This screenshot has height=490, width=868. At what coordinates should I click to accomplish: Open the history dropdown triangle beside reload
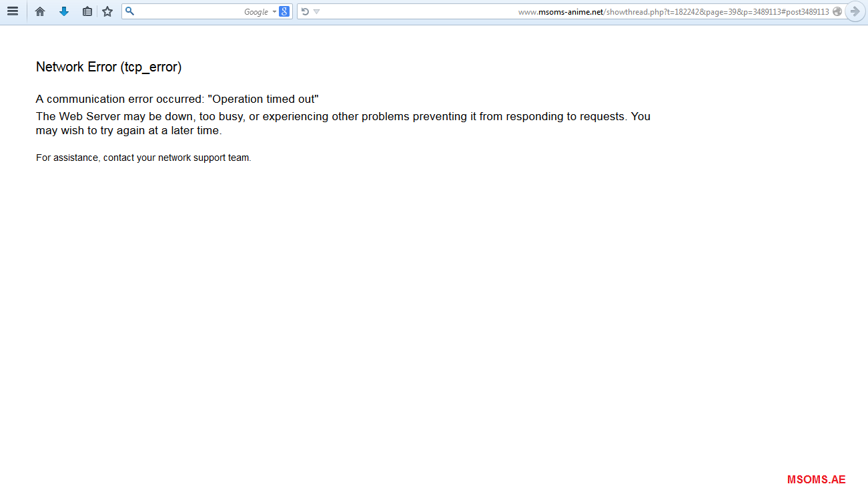(x=317, y=11)
